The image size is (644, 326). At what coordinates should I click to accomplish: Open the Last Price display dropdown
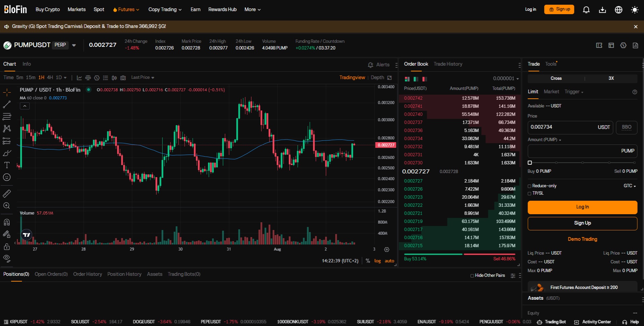[142, 77]
